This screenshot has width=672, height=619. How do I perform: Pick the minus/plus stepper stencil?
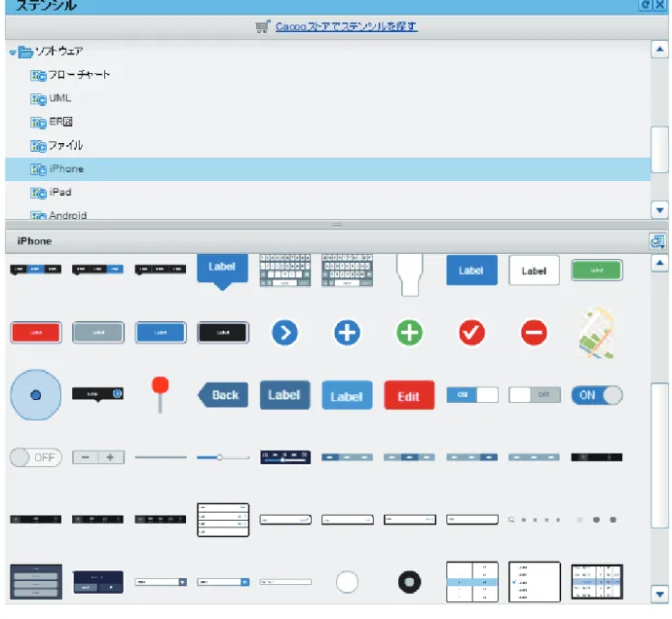pyautogui.click(x=98, y=457)
